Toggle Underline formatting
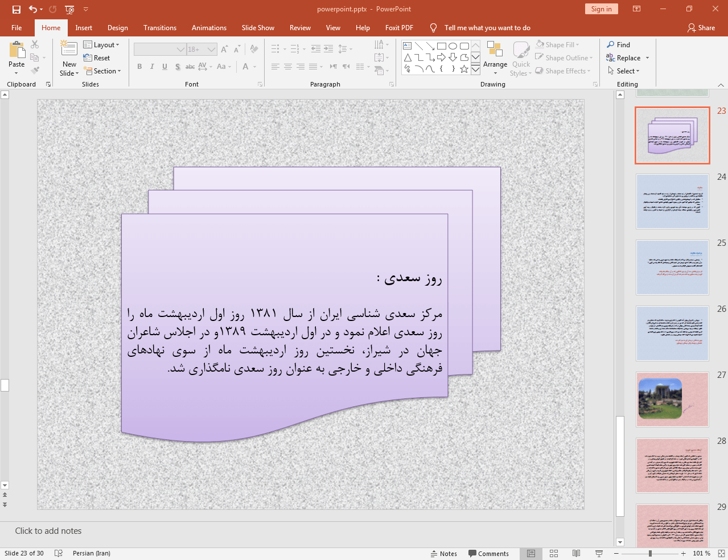Image resolution: width=728 pixels, height=560 pixels. [x=164, y=67]
